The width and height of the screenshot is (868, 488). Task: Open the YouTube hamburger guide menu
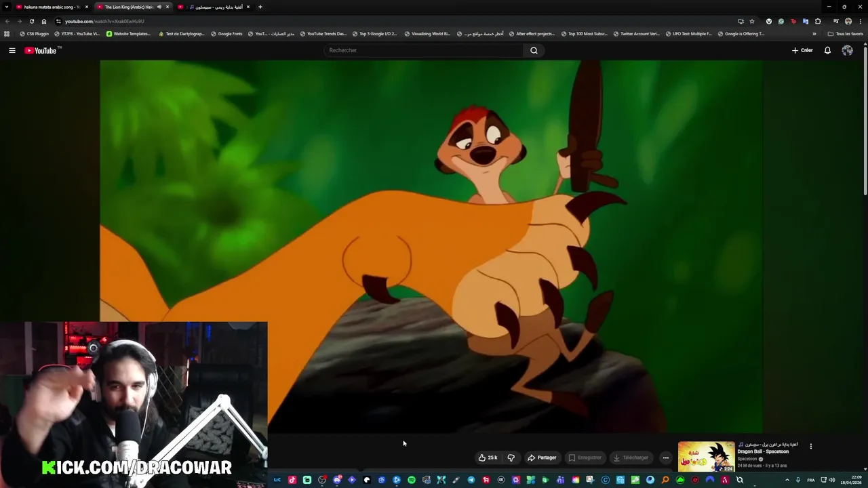tap(12, 50)
